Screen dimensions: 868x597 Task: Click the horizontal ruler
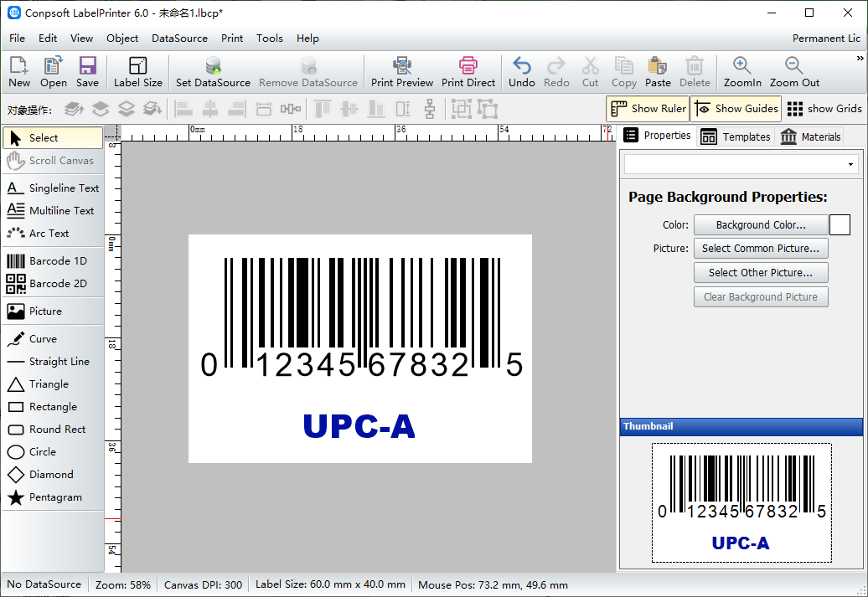pos(368,133)
